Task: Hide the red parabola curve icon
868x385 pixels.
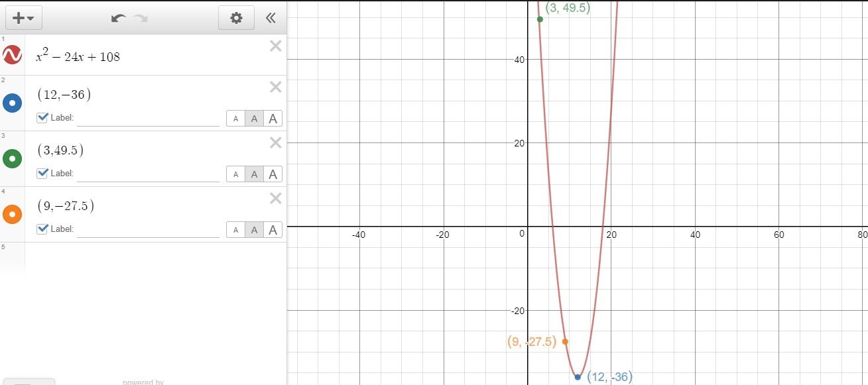Action: [13, 55]
